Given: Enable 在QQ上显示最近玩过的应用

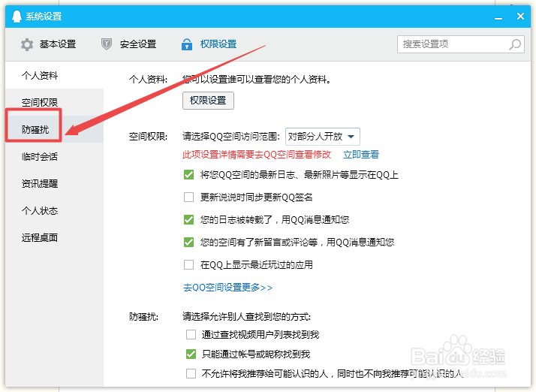Looking at the screenshot, I should click(x=188, y=265).
